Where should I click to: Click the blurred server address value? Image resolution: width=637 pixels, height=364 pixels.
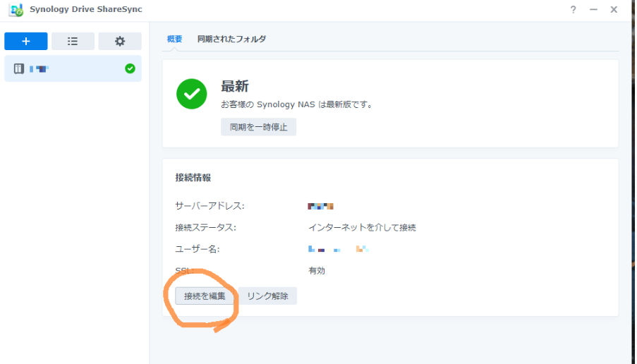coord(320,206)
